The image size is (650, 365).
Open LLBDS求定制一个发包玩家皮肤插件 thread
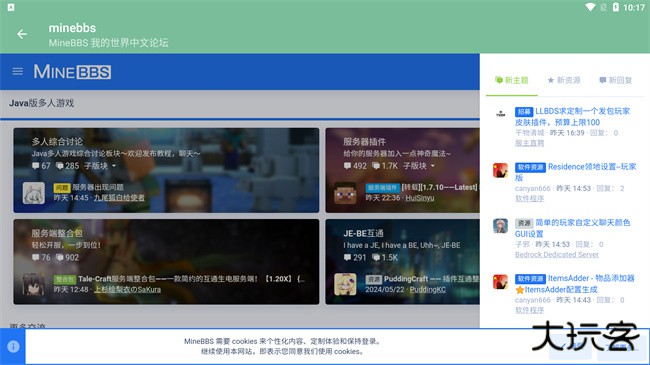coord(572,117)
